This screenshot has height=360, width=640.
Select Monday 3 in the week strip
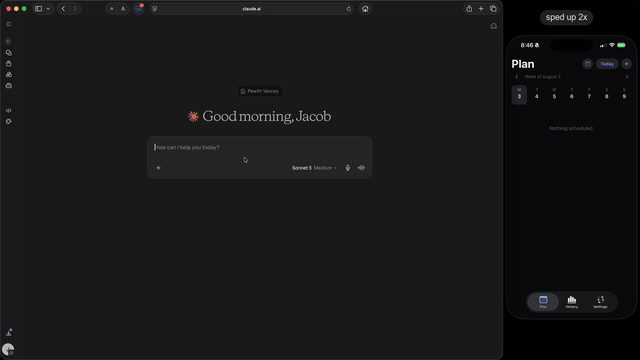[519, 95]
